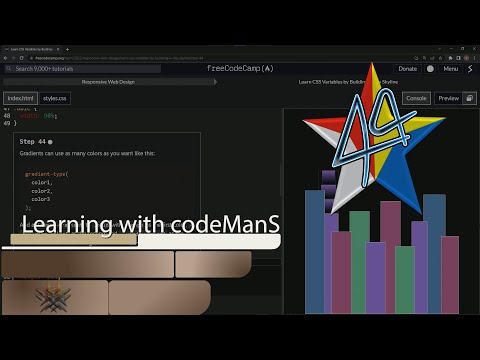Open the freeCodeCamp home logo

point(240,68)
